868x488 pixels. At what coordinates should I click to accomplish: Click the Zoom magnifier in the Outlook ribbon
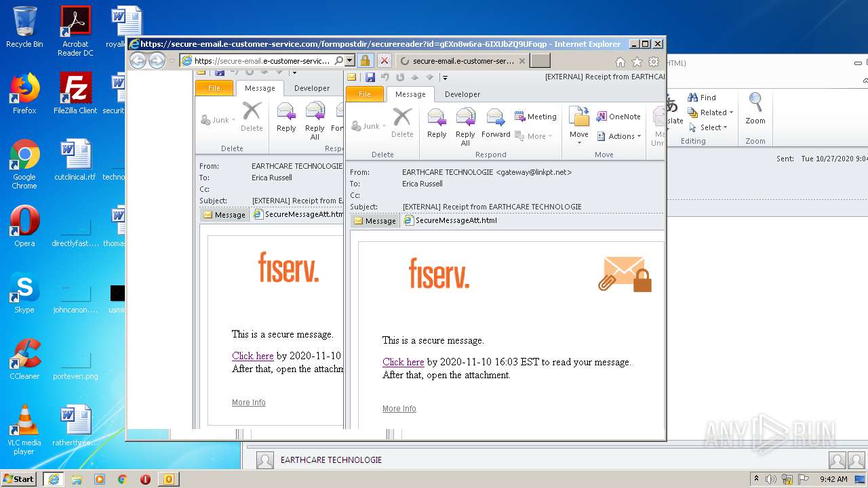(755, 108)
